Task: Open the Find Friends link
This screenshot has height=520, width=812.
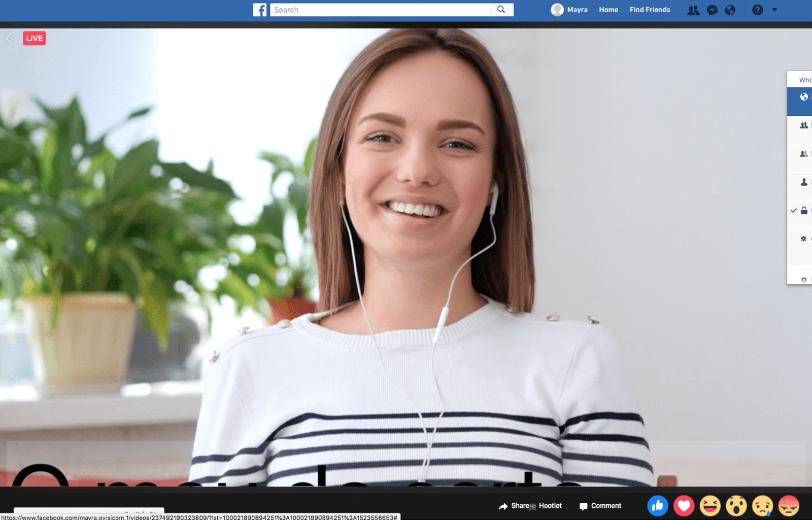Action: [x=650, y=10]
